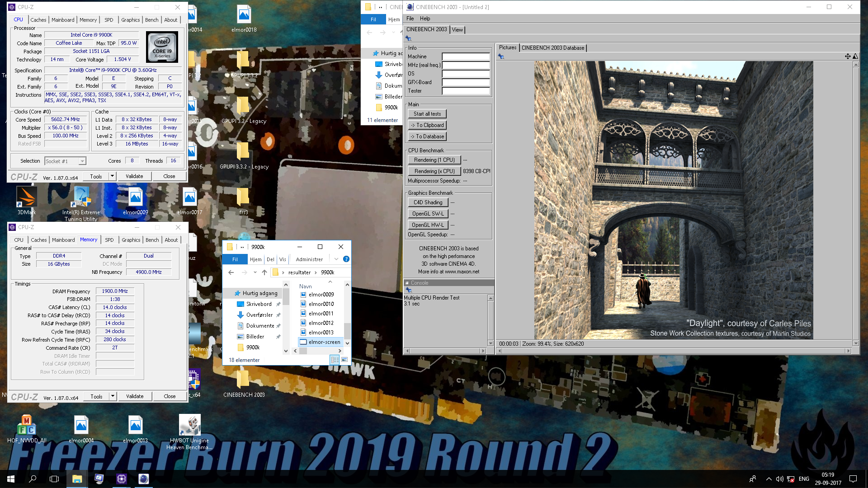868x488 pixels.
Task: Click the Tester input field
Action: (466, 91)
